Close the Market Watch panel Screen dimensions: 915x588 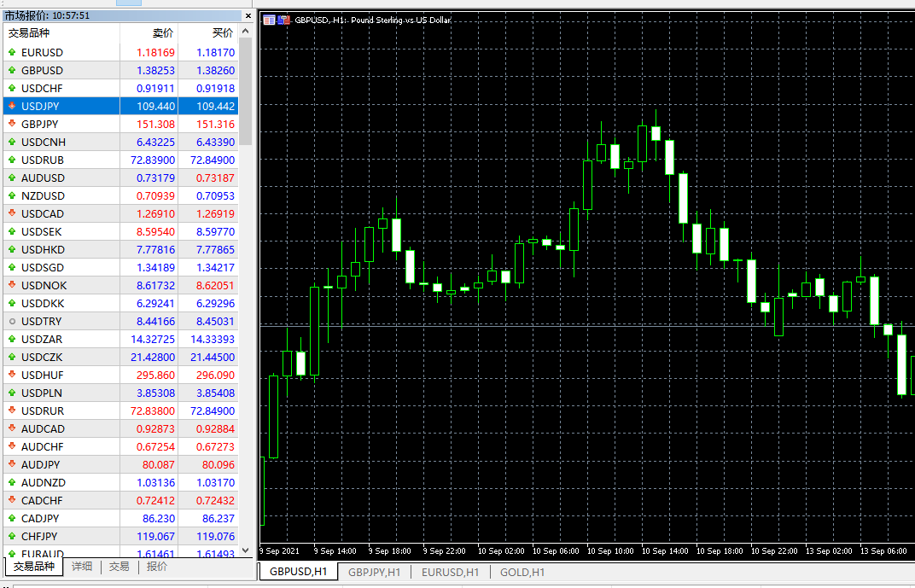pos(248,15)
